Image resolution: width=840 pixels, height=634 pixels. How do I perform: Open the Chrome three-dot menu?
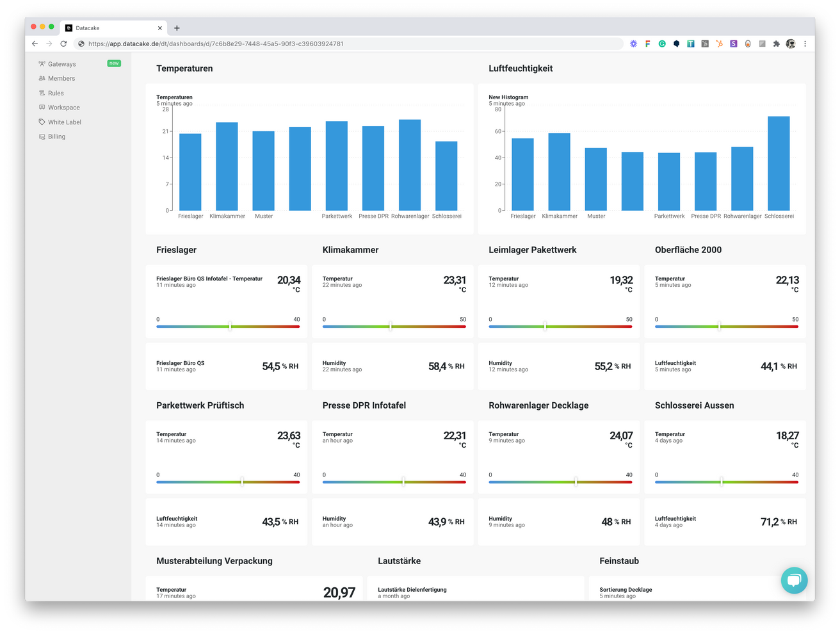coord(805,44)
